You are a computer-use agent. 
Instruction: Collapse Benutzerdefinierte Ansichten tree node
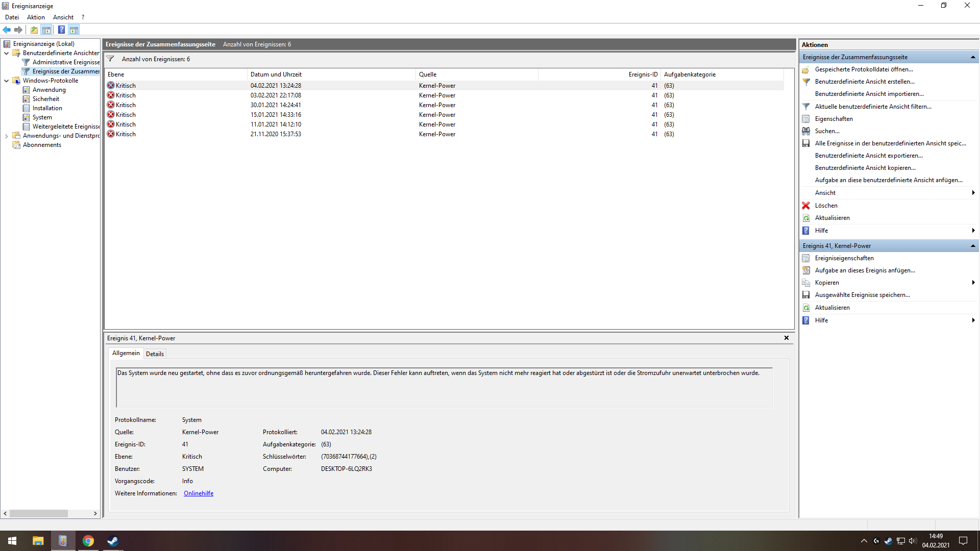click(x=6, y=53)
